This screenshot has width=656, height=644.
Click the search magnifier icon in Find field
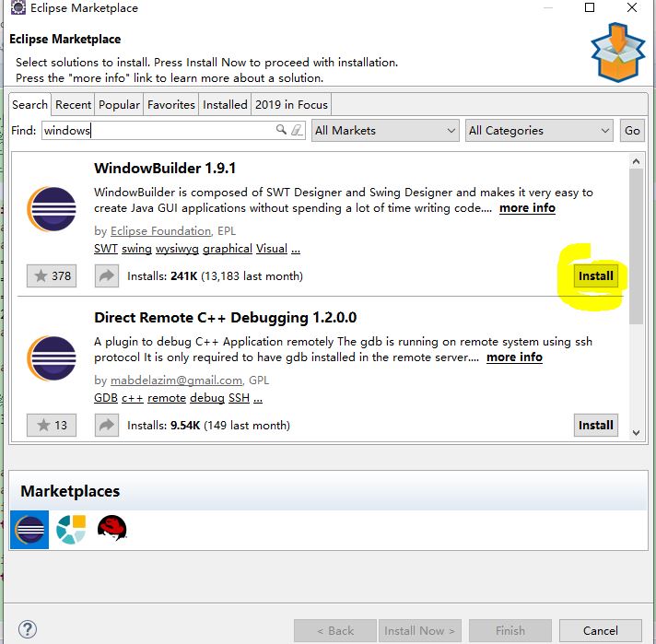pyautogui.click(x=281, y=130)
